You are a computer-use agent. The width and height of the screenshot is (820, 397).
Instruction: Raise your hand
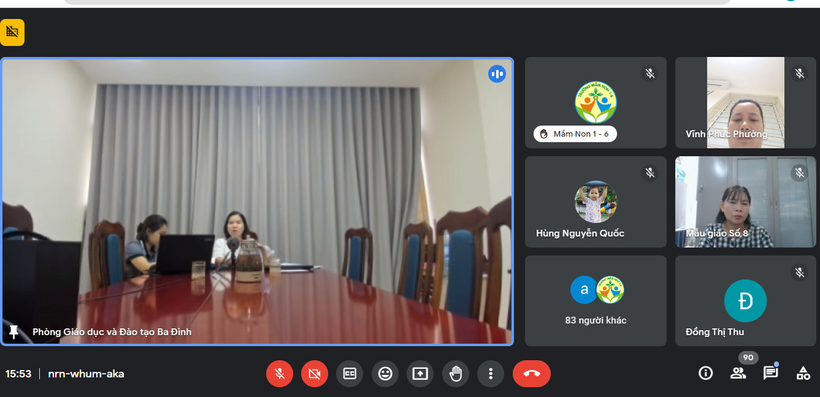point(455,373)
